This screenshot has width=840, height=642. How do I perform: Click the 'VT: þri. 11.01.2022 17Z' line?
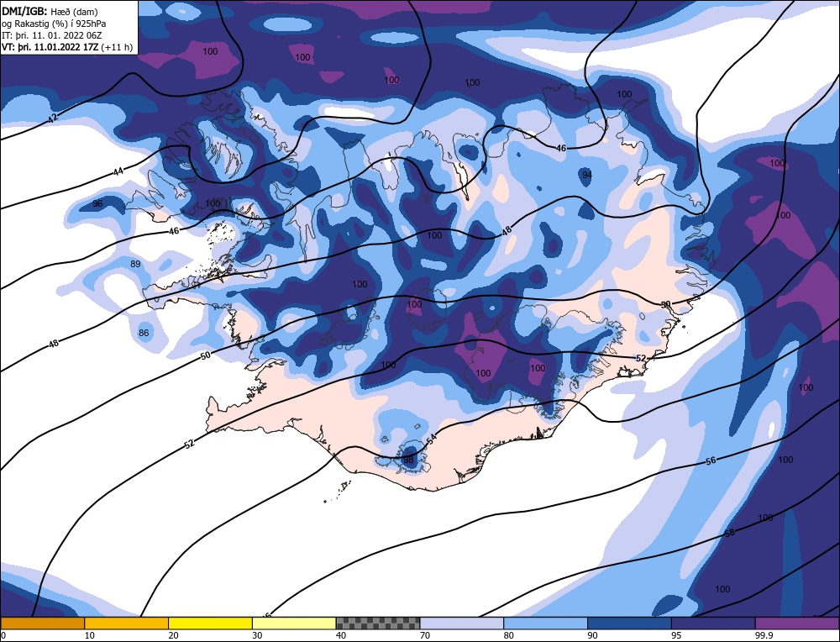click(x=50, y=47)
